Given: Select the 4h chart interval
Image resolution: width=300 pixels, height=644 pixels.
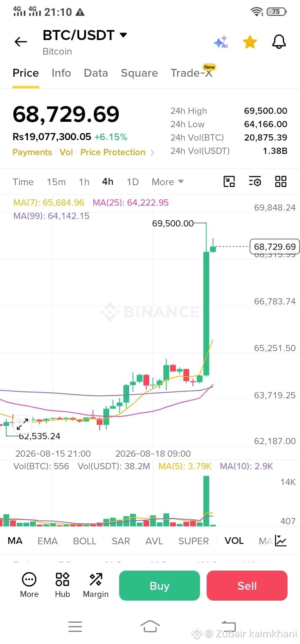Looking at the screenshot, I should tap(107, 182).
